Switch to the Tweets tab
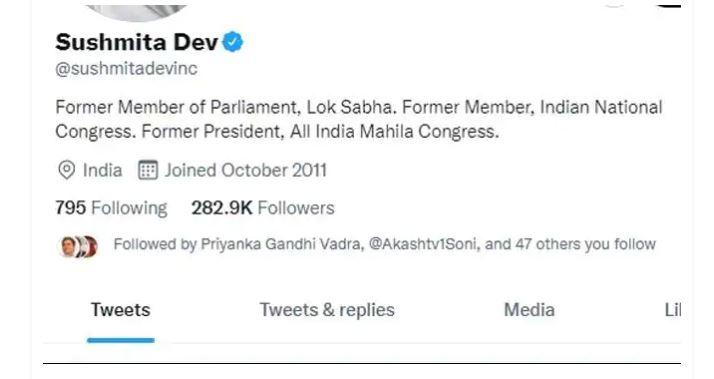This screenshot has height=379, width=714. [121, 310]
